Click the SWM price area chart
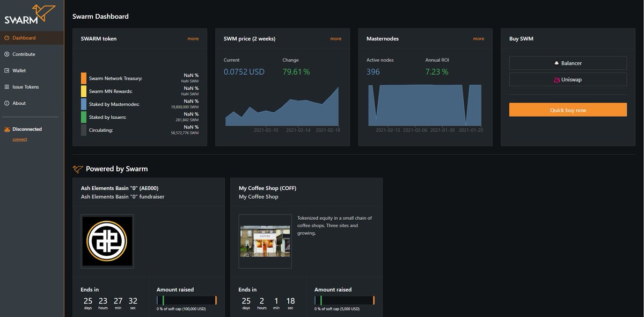 (282, 106)
